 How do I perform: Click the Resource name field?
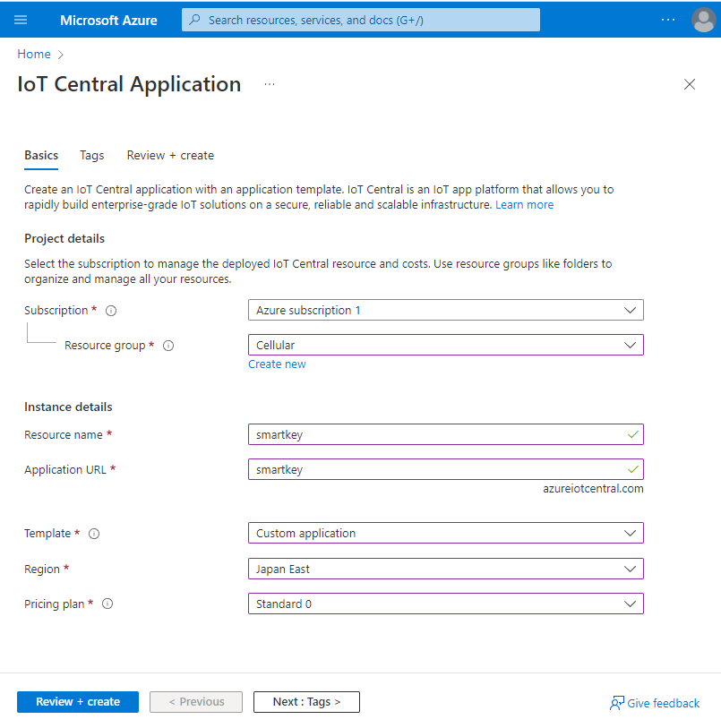pos(446,434)
